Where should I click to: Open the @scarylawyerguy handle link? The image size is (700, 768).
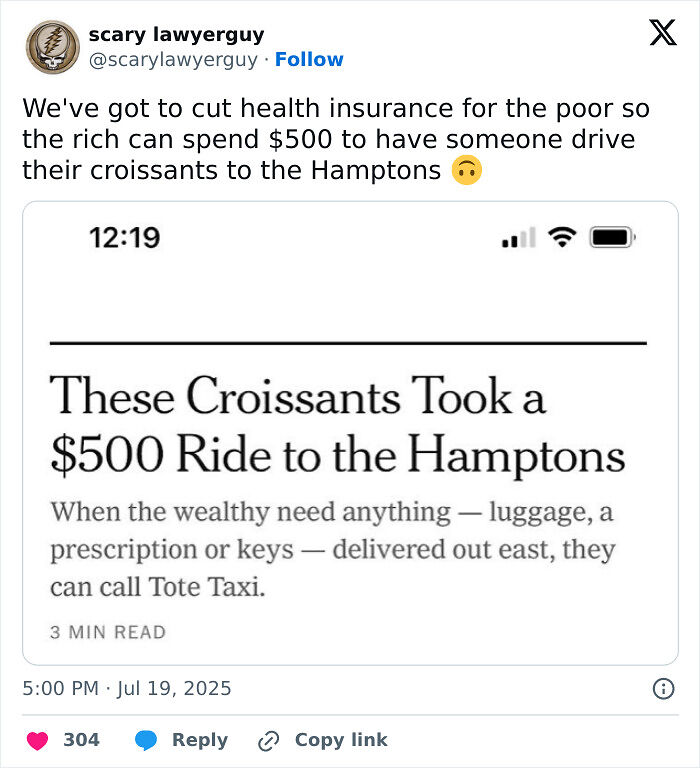[x=173, y=60]
